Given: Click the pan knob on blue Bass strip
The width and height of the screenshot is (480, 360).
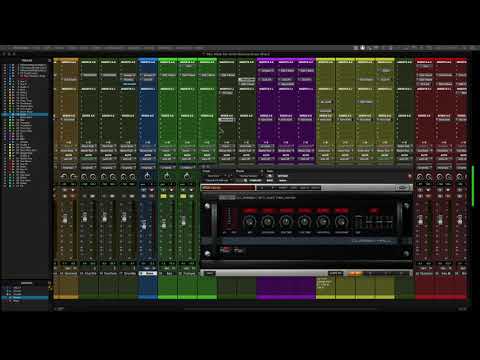Looking at the screenshot, I should 147,176.
